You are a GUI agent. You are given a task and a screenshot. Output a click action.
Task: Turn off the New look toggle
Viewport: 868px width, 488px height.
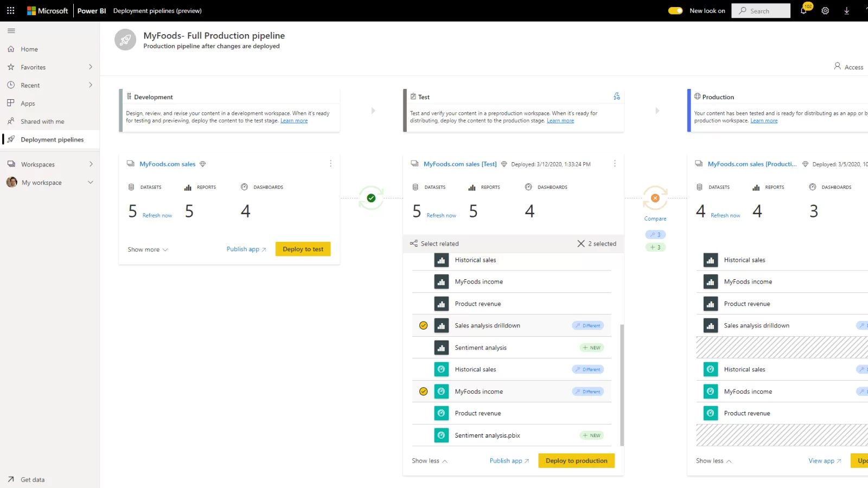tap(675, 11)
